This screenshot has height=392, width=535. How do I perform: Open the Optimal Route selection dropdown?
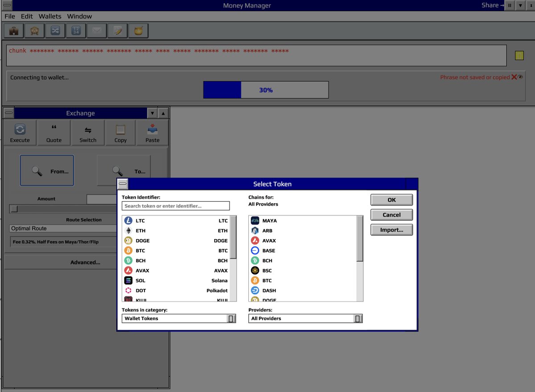click(63, 228)
